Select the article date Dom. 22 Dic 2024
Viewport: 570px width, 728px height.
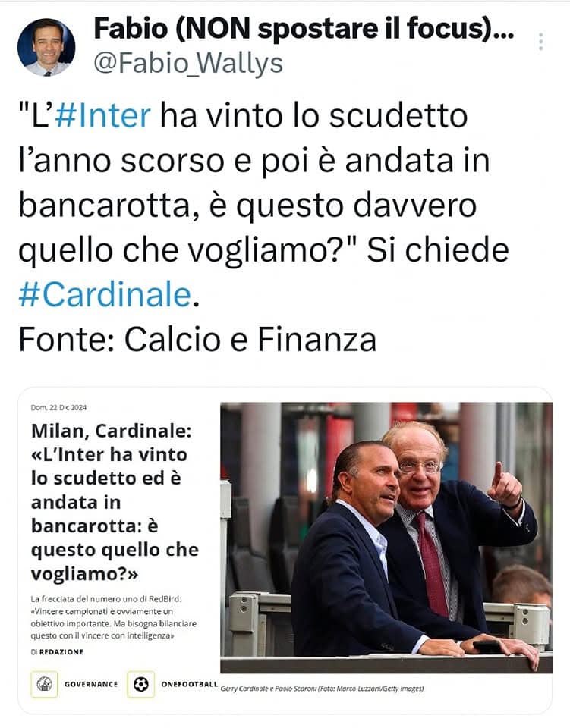coord(58,408)
